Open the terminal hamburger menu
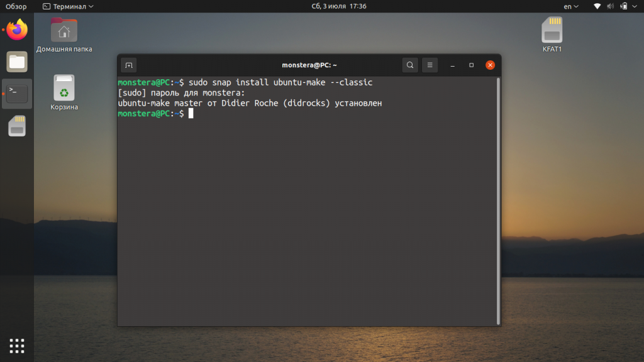Viewport: 644px width, 362px height. click(430, 65)
